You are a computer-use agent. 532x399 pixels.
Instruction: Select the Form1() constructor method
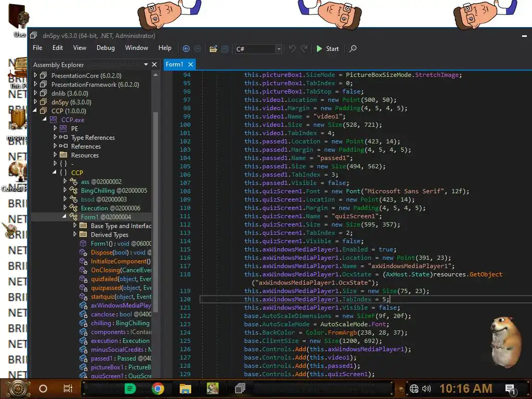(121, 243)
